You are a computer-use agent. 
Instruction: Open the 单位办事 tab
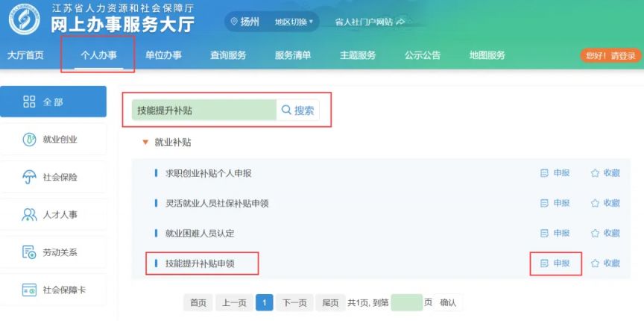pyautogui.click(x=163, y=55)
